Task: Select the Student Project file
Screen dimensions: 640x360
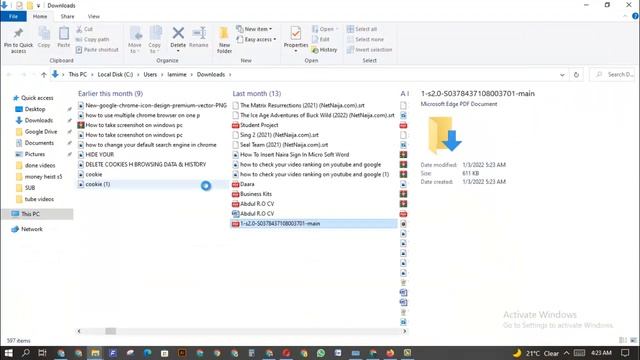Action: click(259, 125)
